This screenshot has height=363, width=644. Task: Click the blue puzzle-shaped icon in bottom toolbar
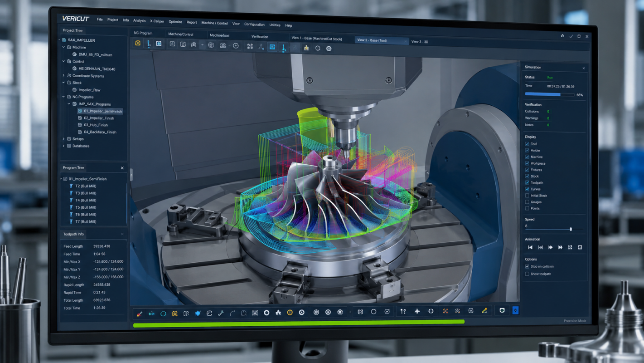coord(198,314)
